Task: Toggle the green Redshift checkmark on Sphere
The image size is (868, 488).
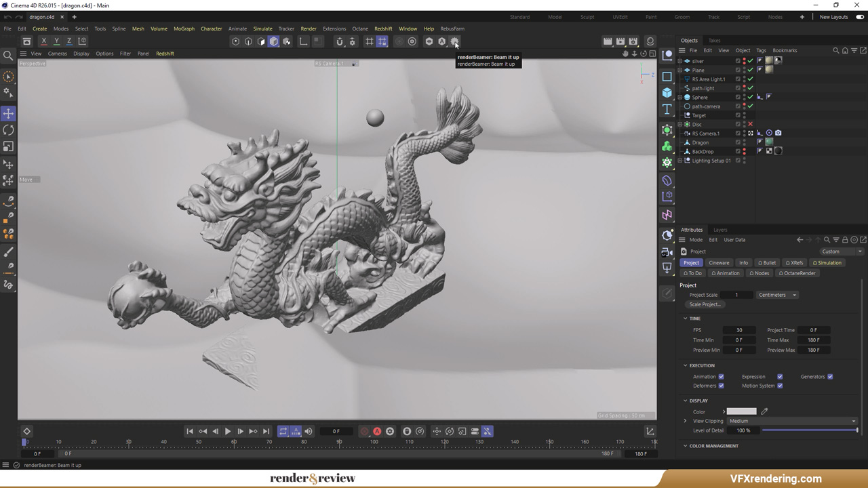Action: pyautogui.click(x=749, y=98)
